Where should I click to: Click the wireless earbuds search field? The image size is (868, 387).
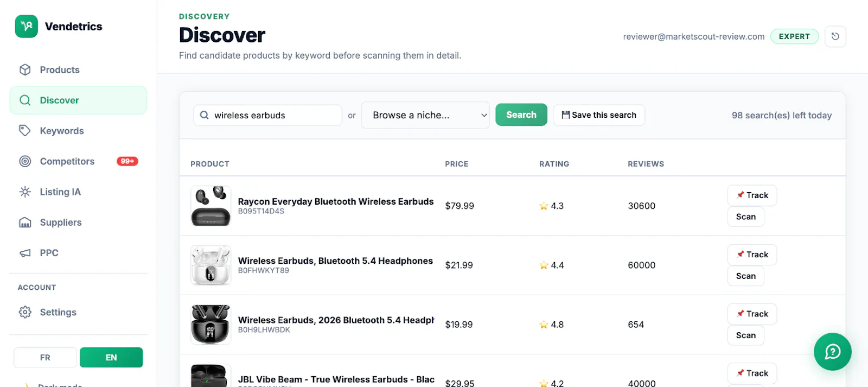pyautogui.click(x=267, y=115)
